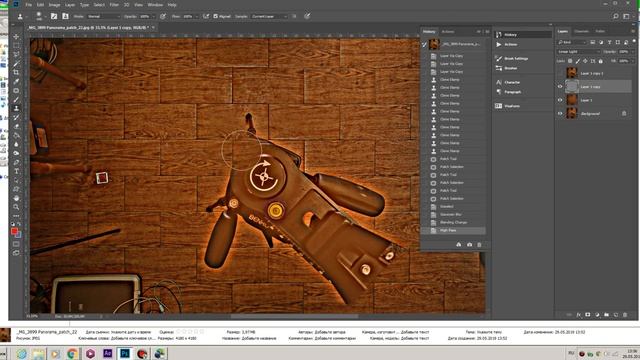The width and height of the screenshot is (640, 360).
Task: Select the Type tool
Action: click(16, 171)
